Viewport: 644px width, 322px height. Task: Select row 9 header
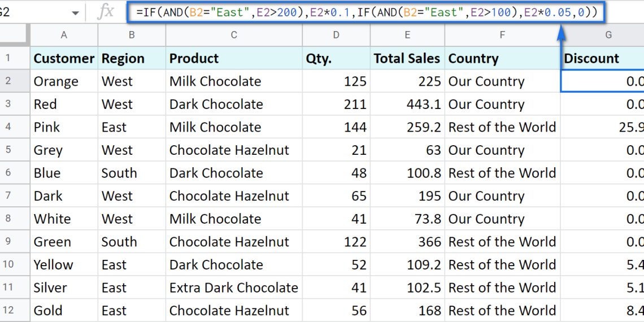(x=8, y=242)
